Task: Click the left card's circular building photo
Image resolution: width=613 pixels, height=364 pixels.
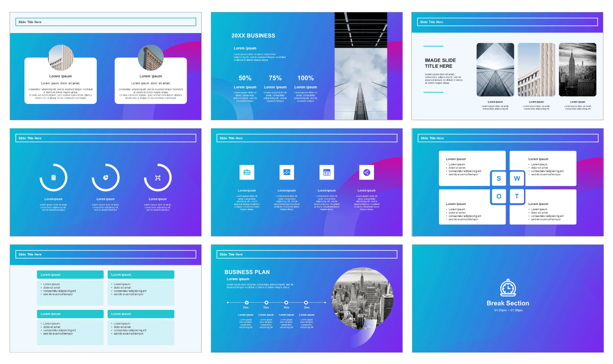Action: pyautogui.click(x=61, y=57)
